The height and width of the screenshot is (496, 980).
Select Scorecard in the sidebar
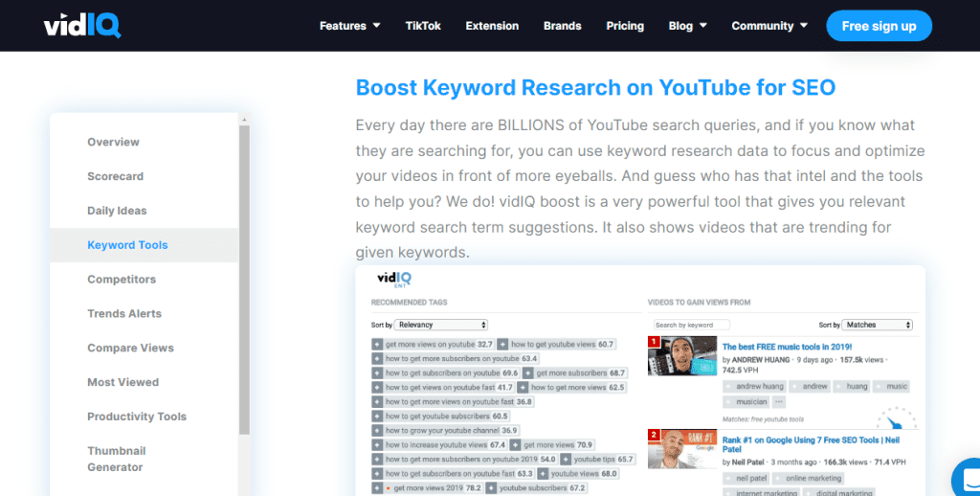[x=116, y=176]
